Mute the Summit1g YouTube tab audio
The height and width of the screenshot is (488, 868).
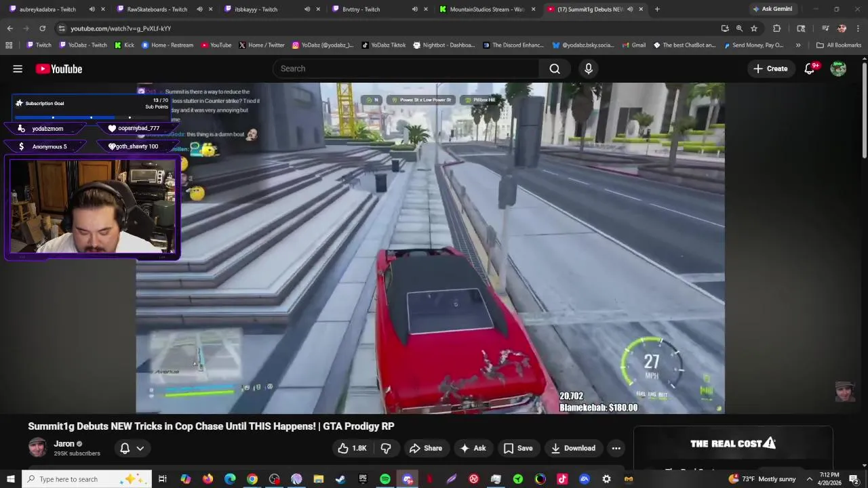[630, 9]
